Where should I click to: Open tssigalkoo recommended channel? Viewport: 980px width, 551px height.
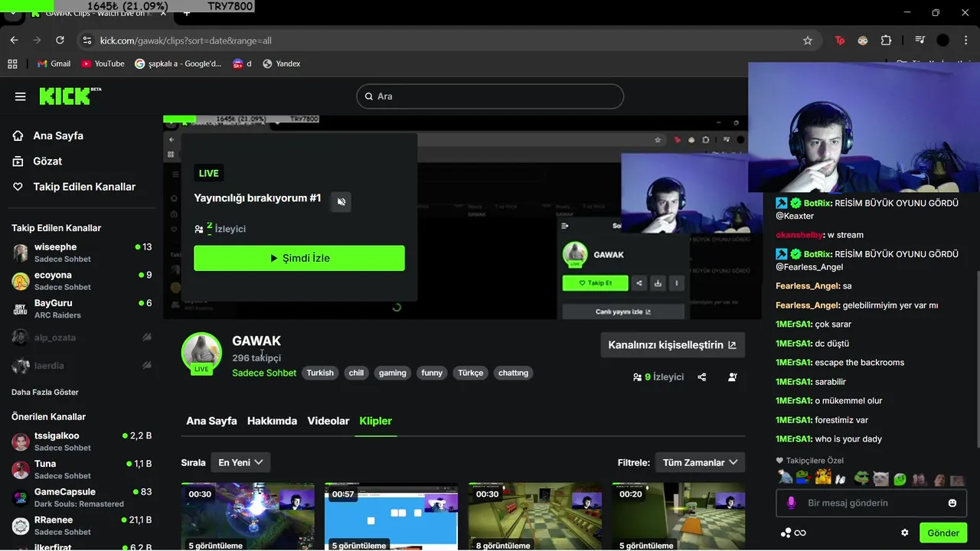click(x=81, y=442)
